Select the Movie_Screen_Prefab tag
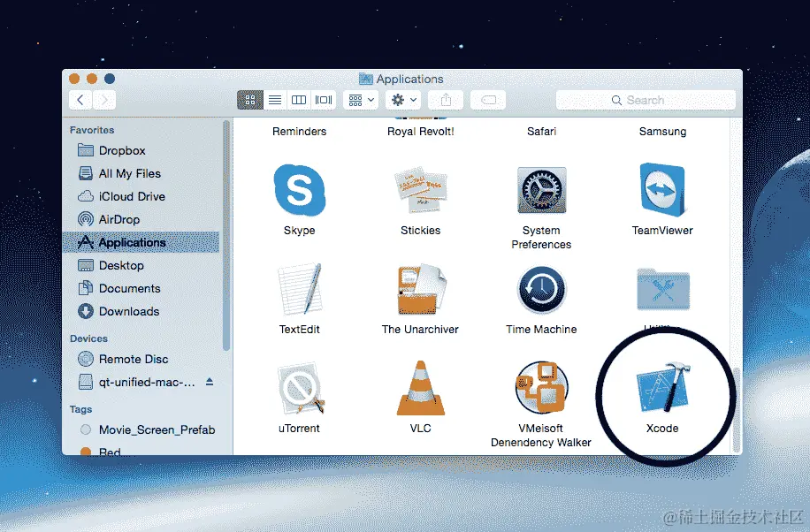Viewport: 810px width, 532px height. pyautogui.click(x=141, y=429)
